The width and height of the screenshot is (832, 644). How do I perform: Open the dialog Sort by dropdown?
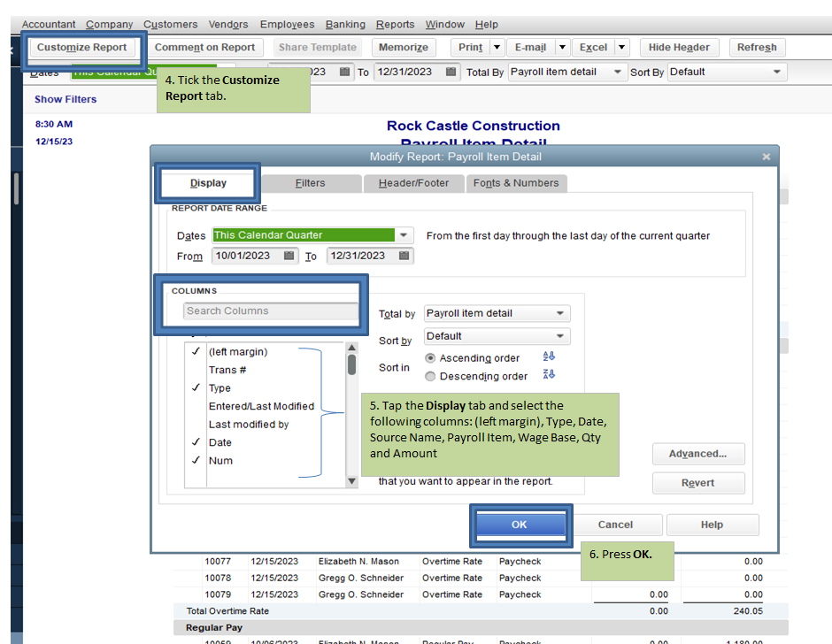point(559,336)
